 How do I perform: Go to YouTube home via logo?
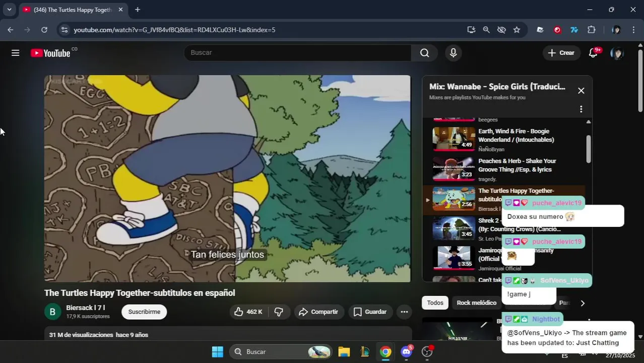click(50, 53)
